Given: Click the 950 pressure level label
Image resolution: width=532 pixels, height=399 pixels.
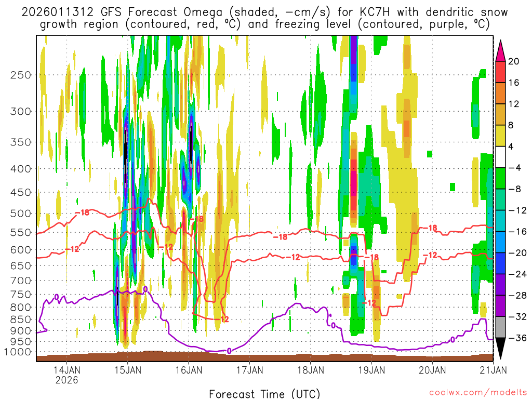Looking at the screenshot, I should tap(21, 342).
